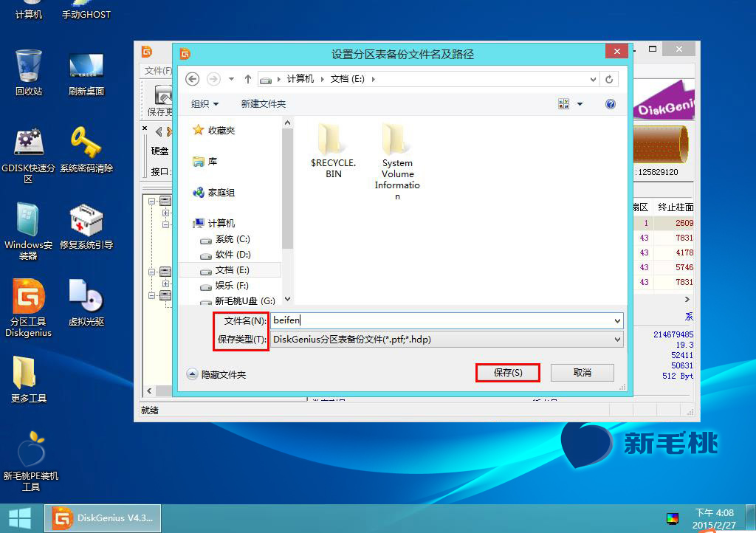Click the display color tray icon
756x533 pixels.
click(673, 518)
